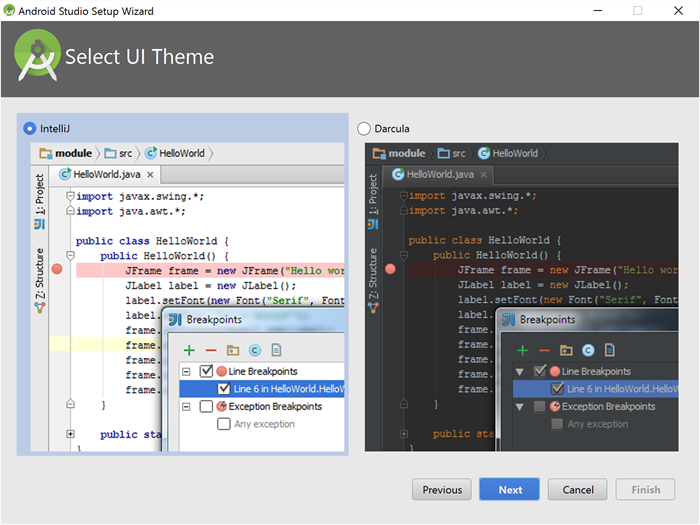
Task: Collapse Line Breakpoints tree node in light preview
Action: click(x=186, y=371)
